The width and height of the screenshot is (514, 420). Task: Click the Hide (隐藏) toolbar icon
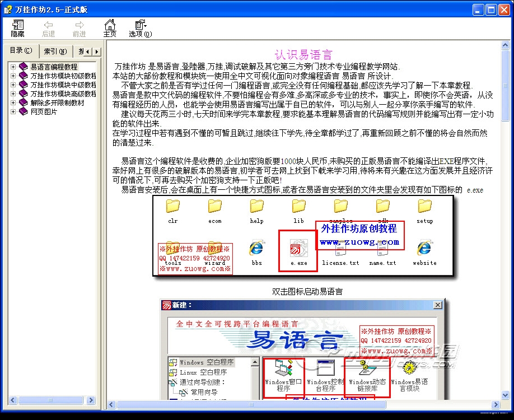click(18, 28)
